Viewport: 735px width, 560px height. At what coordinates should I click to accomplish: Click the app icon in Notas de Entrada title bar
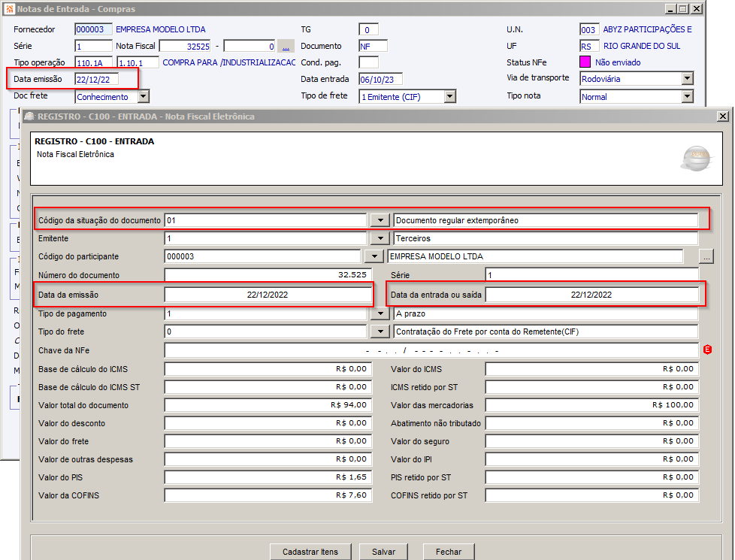(9, 9)
